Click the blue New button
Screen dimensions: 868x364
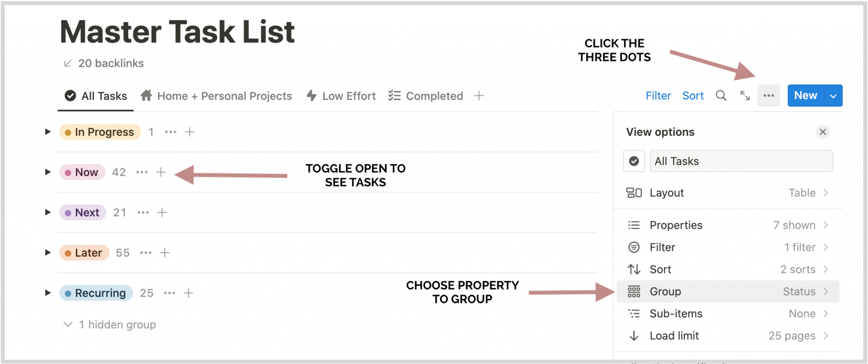(806, 96)
